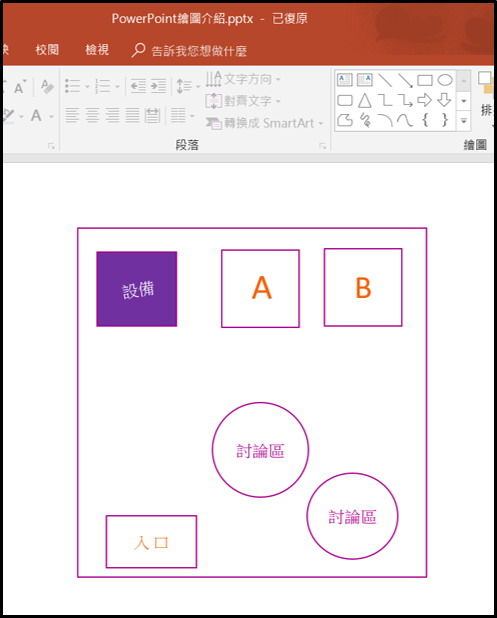Open the 校閱 ribbon tab
The height and width of the screenshot is (618, 497).
[47, 50]
